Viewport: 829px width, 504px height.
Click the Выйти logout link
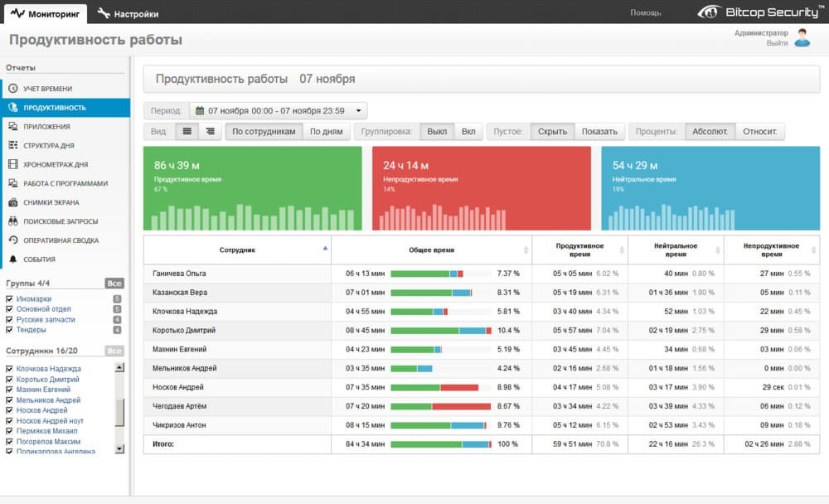click(777, 43)
